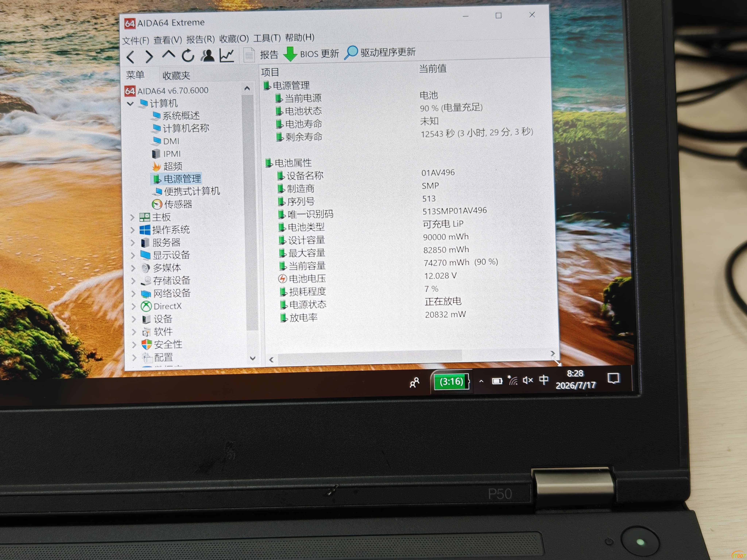This screenshot has width=747, height=560.
Task: Open the user Manage icon in toolbar
Action: tap(207, 55)
